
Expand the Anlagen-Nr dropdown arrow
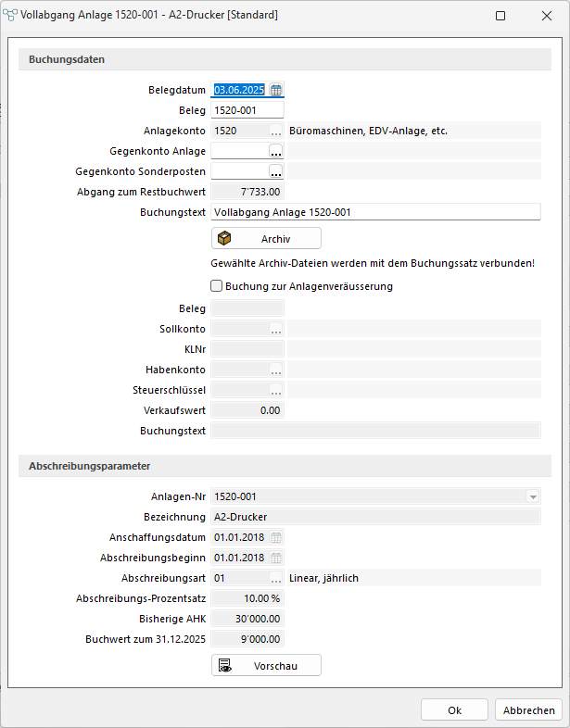click(x=533, y=496)
